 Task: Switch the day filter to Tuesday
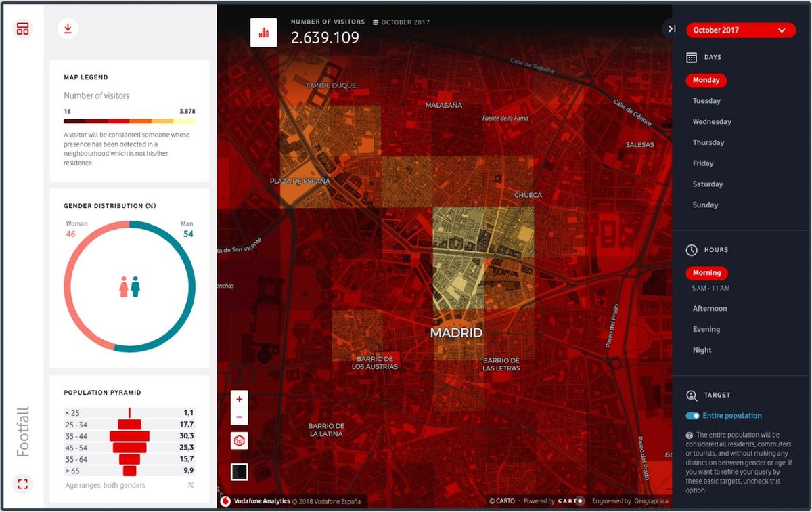click(708, 100)
